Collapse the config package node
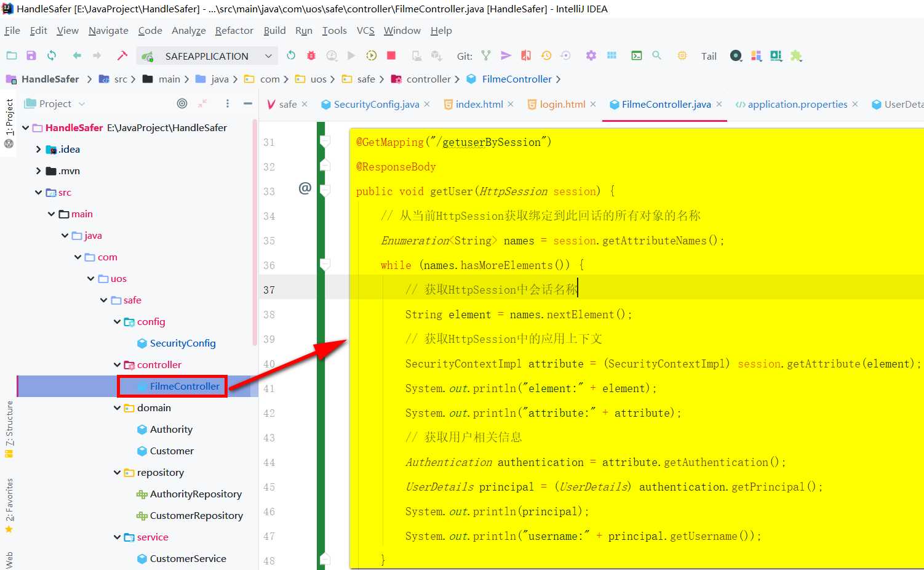Screen dimensions: 924x570 [x=117, y=321]
